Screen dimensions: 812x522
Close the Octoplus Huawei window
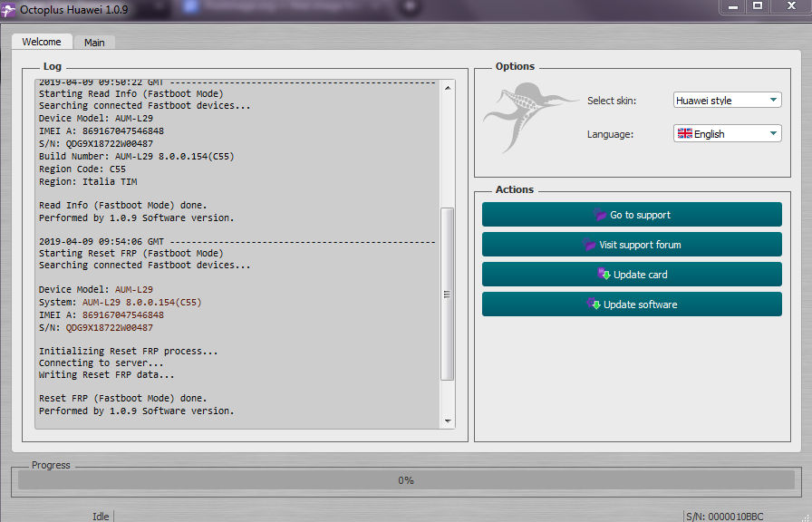click(x=791, y=6)
